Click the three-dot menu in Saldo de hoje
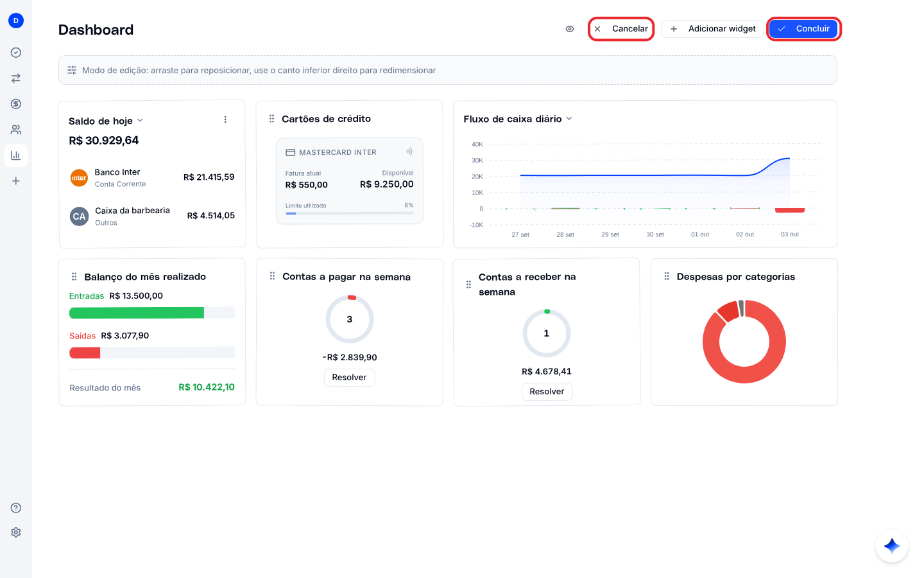Viewport: 924px width, 578px height. (225, 119)
